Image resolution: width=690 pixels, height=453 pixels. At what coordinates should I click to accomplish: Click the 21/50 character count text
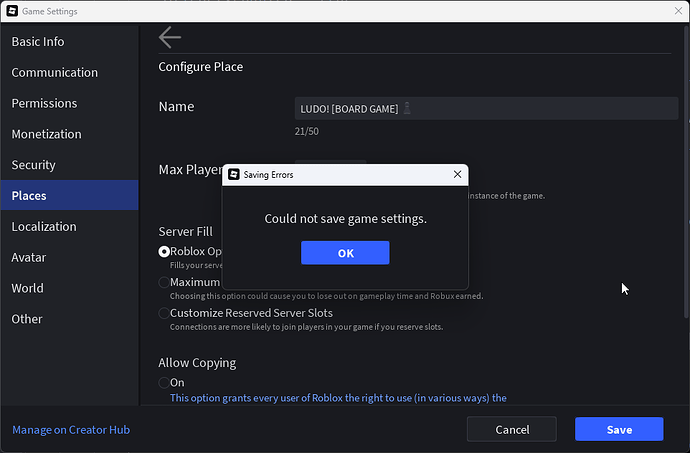[307, 131]
